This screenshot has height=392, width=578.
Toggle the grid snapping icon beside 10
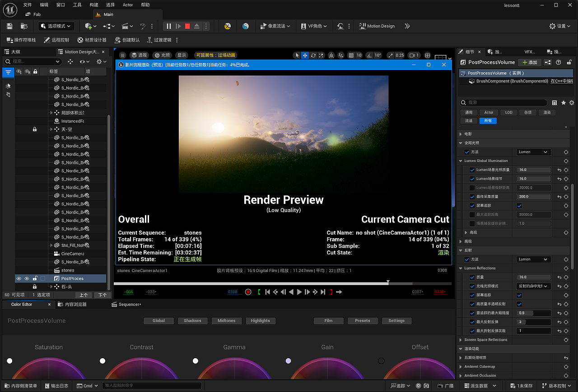click(351, 55)
